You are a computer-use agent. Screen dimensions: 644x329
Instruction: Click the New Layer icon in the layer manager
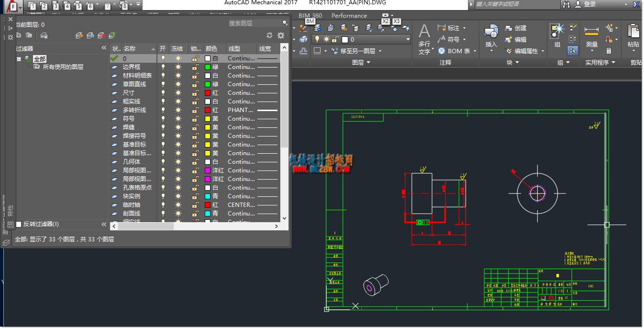[x=80, y=35]
